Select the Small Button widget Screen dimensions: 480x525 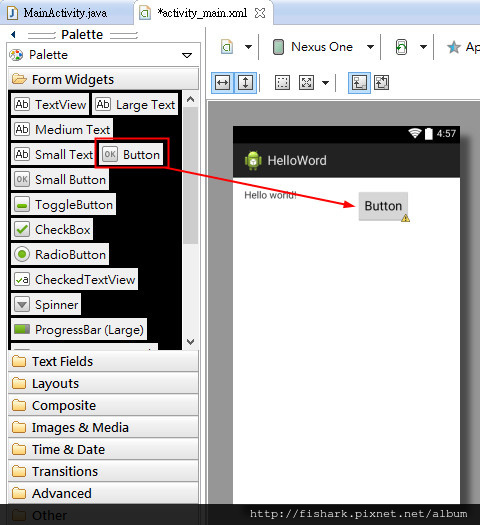click(x=60, y=179)
